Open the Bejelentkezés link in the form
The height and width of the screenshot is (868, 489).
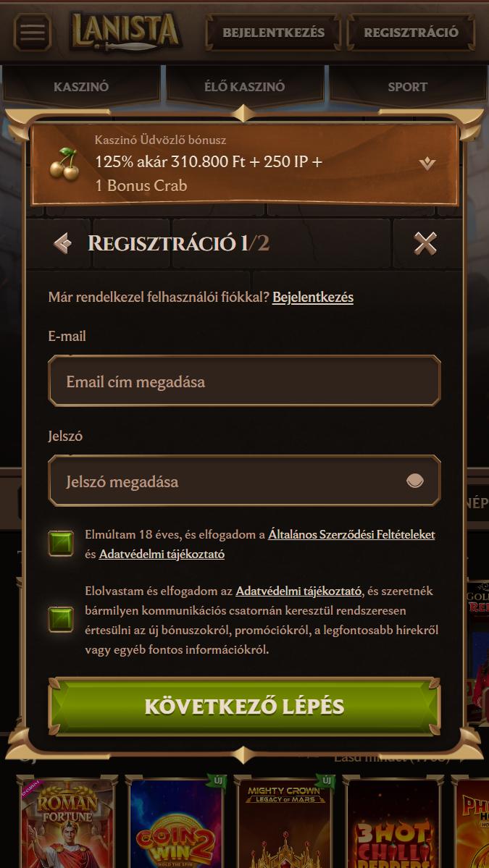pyautogui.click(x=313, y=298)
